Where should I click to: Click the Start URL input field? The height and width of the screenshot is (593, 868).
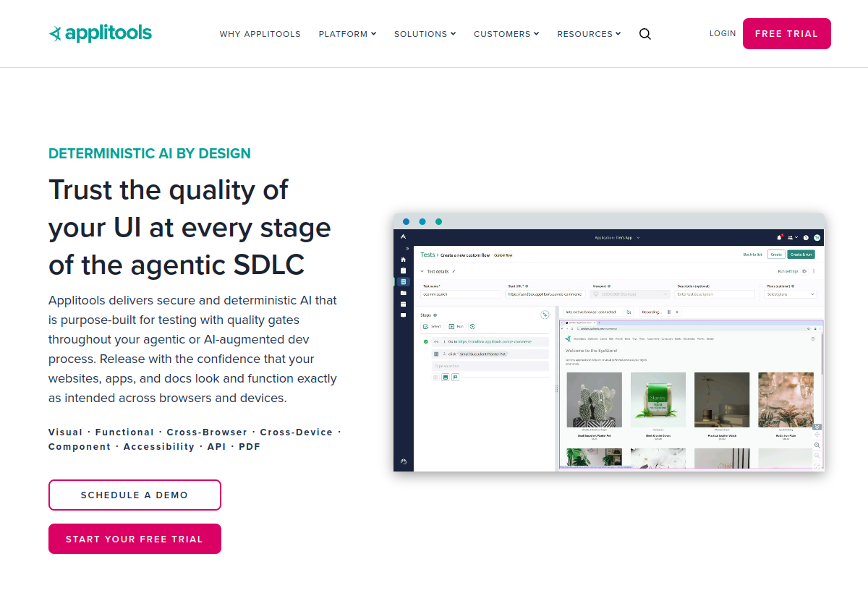(x=545, y=294)
